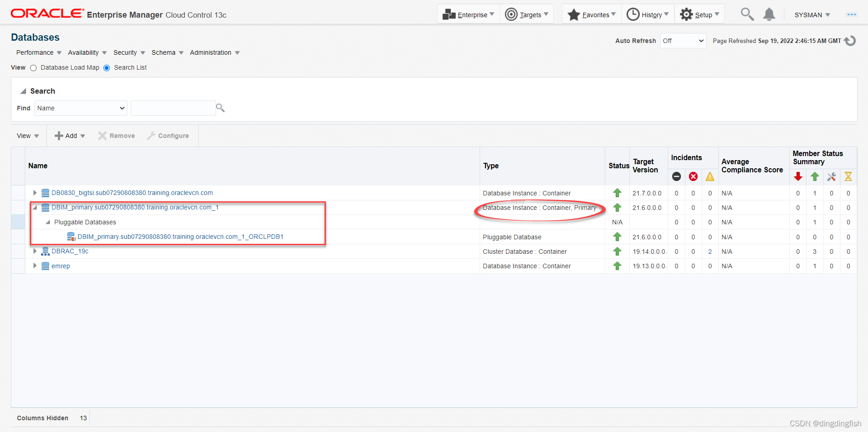Open the Performance menu
This screenshot has height=432, width=868.
[38, 52]
